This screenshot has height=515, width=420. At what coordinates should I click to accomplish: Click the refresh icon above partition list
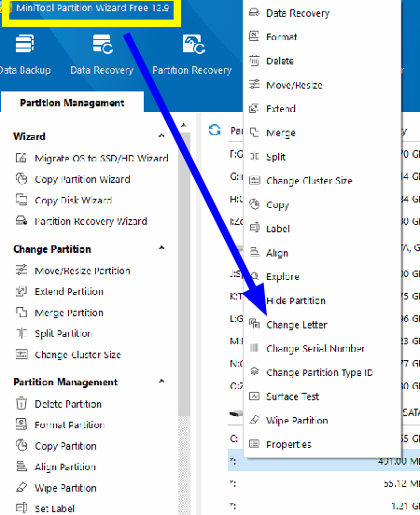coord(215,130)
